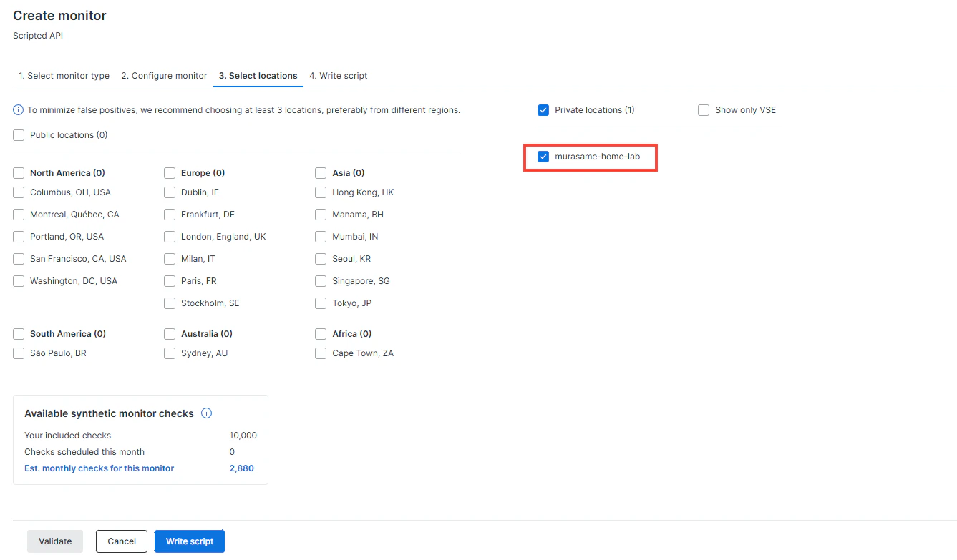
Task: Tick the Frankfurt, DE checkbox
Action: pos(170,215)
